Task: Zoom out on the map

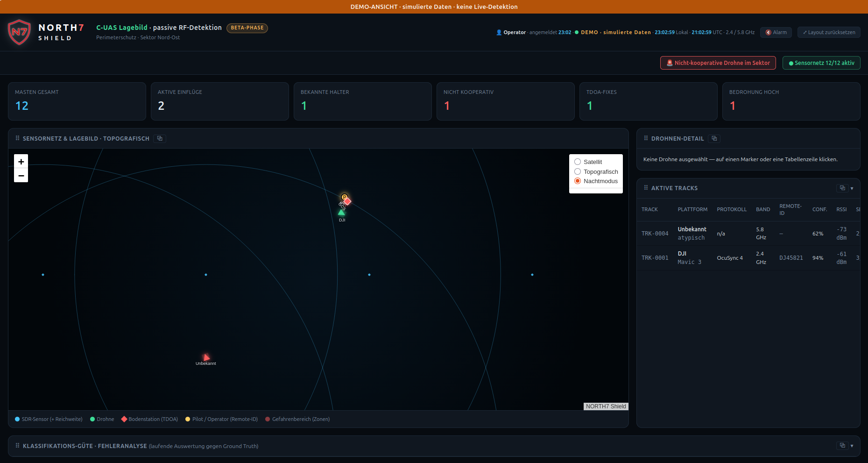Action: point(21,175)
